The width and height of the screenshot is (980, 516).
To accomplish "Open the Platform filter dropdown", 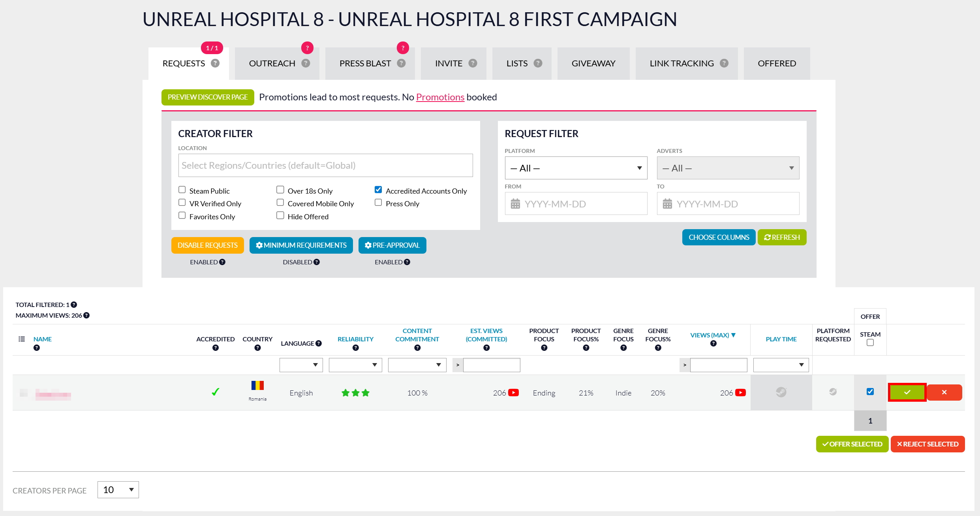I will point(576,168).
